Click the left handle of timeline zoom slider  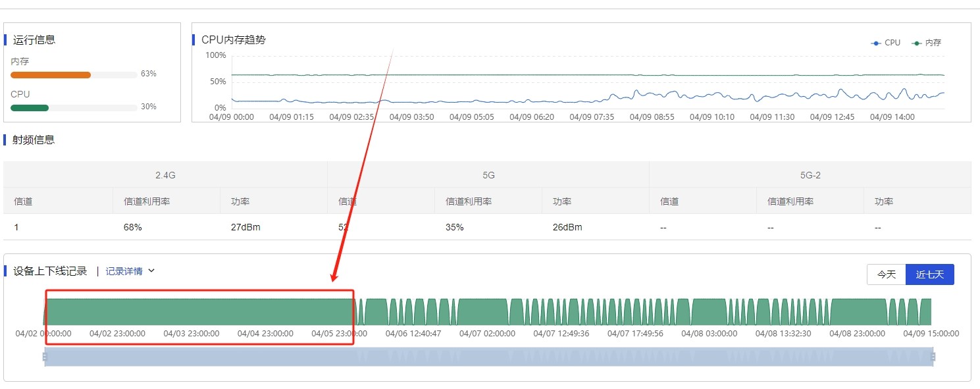45,357
